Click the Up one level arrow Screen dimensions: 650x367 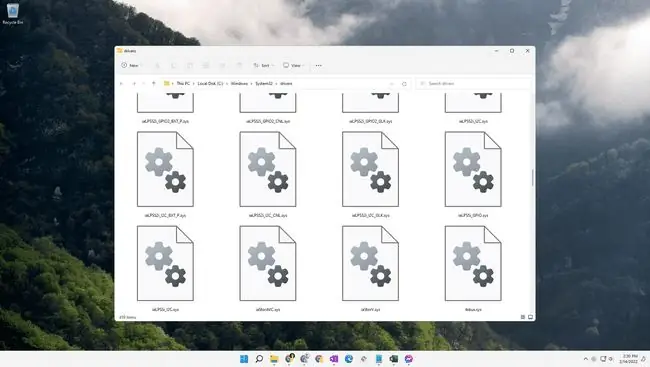(153, 84)
